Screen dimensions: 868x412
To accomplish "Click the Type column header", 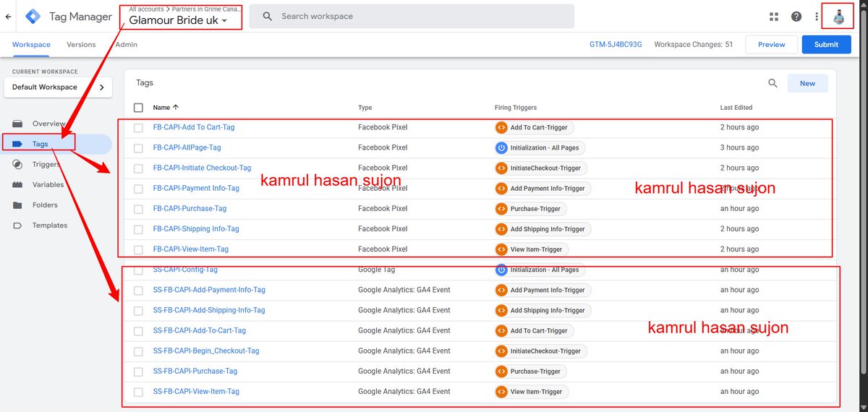I will [x=365, y=108].
